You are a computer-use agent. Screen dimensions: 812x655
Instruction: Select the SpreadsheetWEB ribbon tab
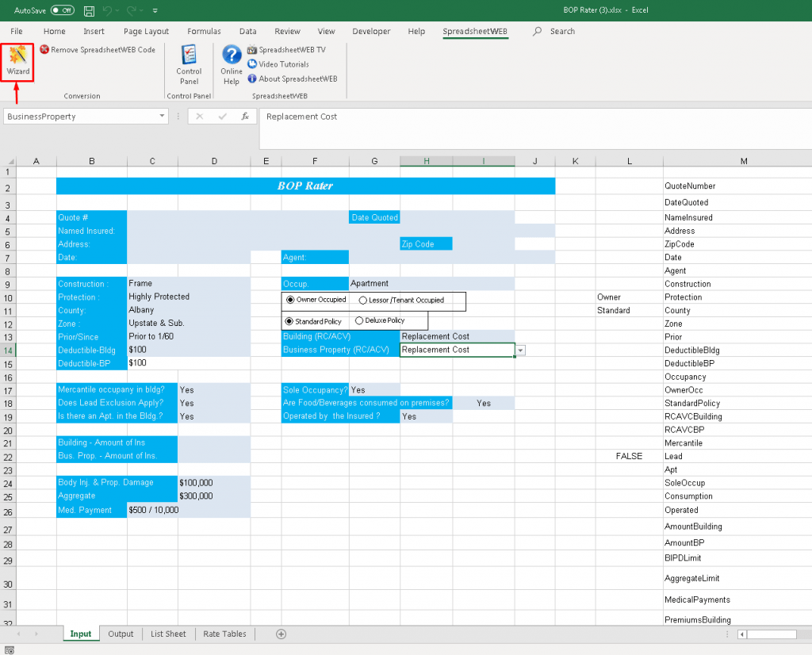[475, 31]
